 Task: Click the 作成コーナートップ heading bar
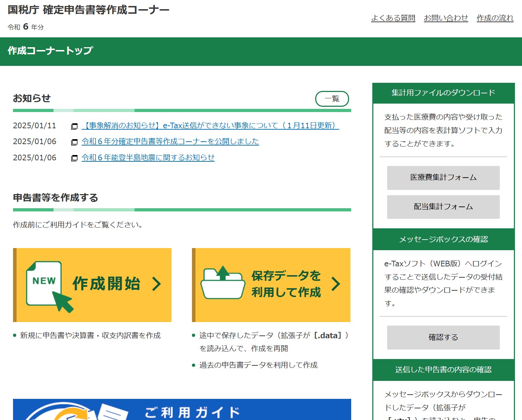coord(261,51)
